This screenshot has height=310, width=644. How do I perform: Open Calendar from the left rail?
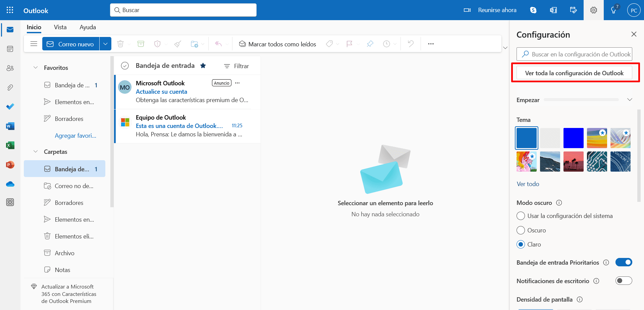coord(10,49)
